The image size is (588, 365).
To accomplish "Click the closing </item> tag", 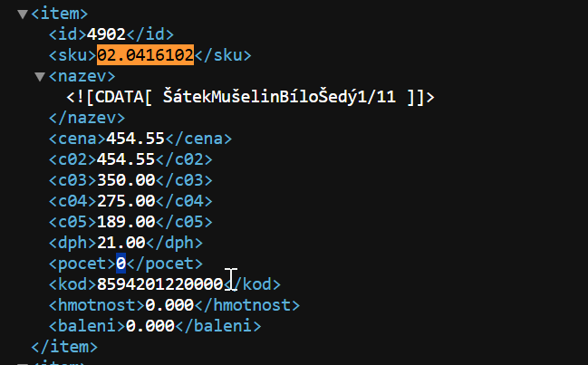I will [x=64, y=347].
